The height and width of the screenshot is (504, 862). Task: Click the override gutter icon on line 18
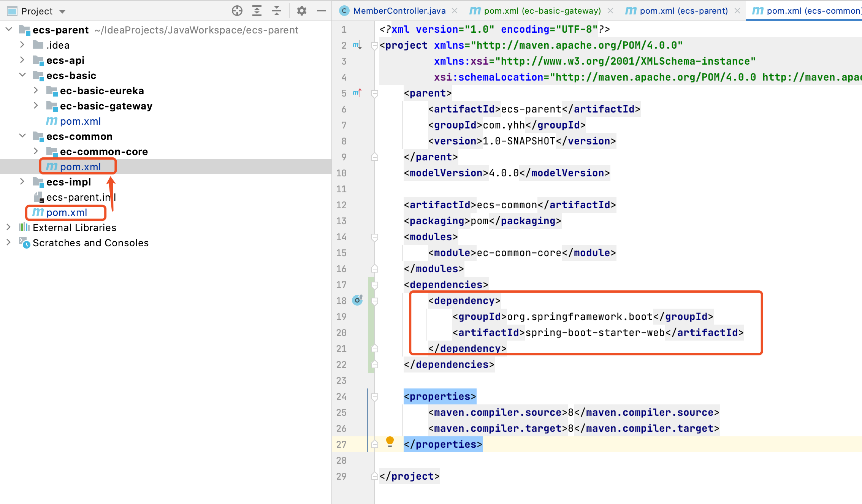pyautogui.click(x=357, y=300)
